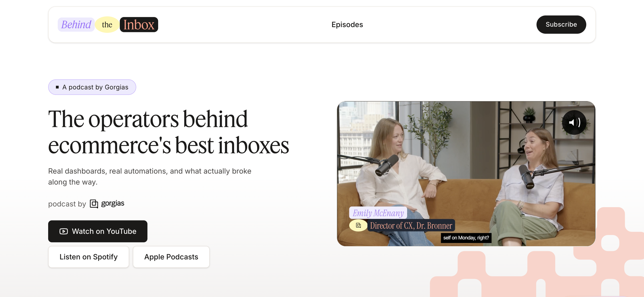This screenshot has width=644, height=297.
Task: Click the 'Director of CX, Dr. Bronner' caption
Action: 411,226
